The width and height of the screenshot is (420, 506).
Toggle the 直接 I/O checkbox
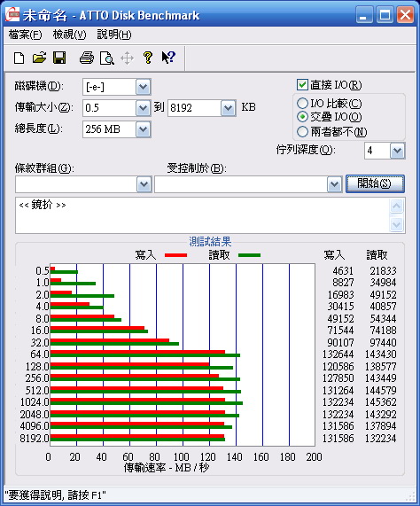(x=302, y=85)
